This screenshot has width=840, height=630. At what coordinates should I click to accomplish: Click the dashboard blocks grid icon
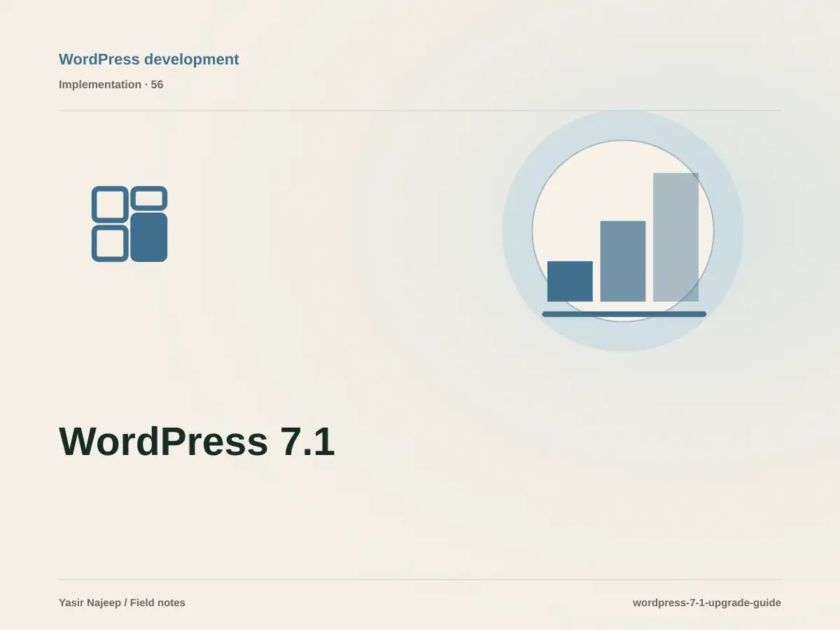129,224
